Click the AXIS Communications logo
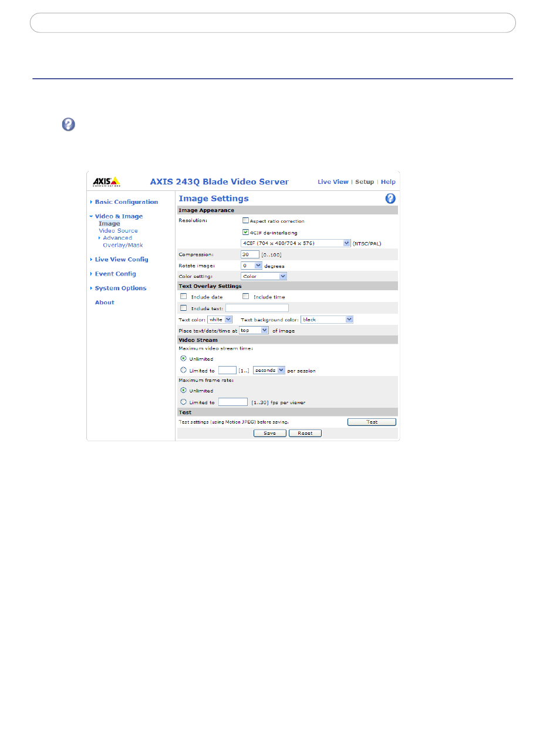The image size is (560, 742). 106,182
